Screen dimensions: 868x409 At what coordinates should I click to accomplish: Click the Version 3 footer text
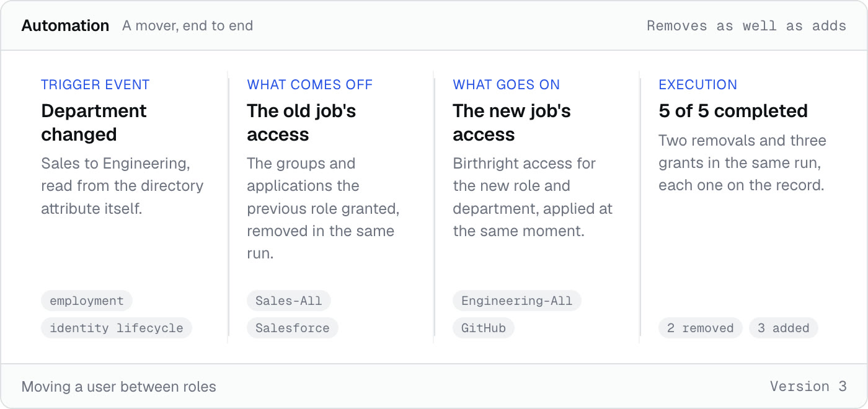click(x=808, y=386)
